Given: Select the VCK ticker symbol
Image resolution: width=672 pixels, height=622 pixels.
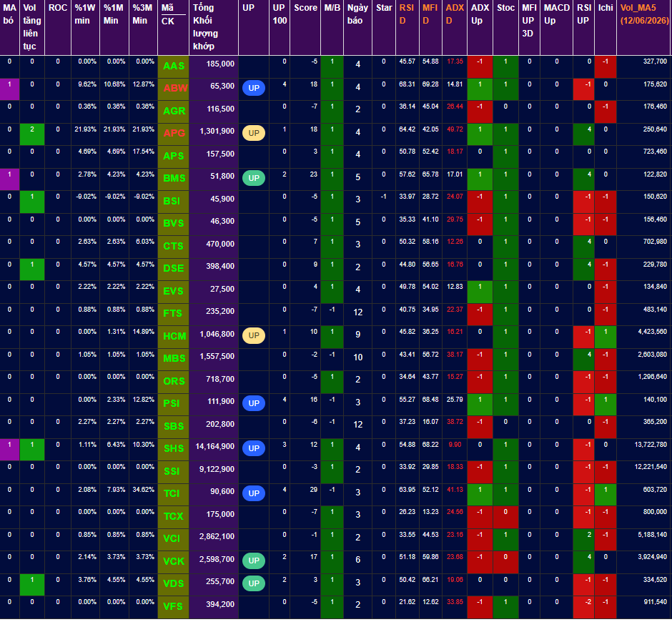Looking at the screenshot, I should [174, 561].
